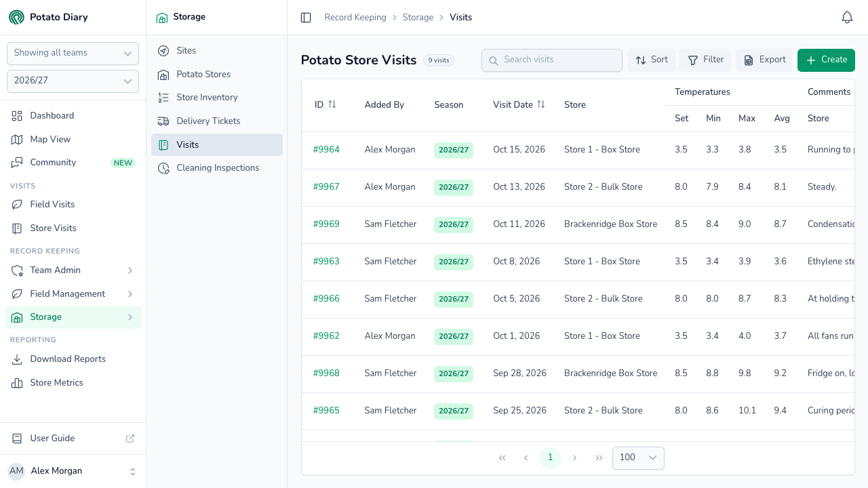Click the Sort button

click(x=651, y=60)
